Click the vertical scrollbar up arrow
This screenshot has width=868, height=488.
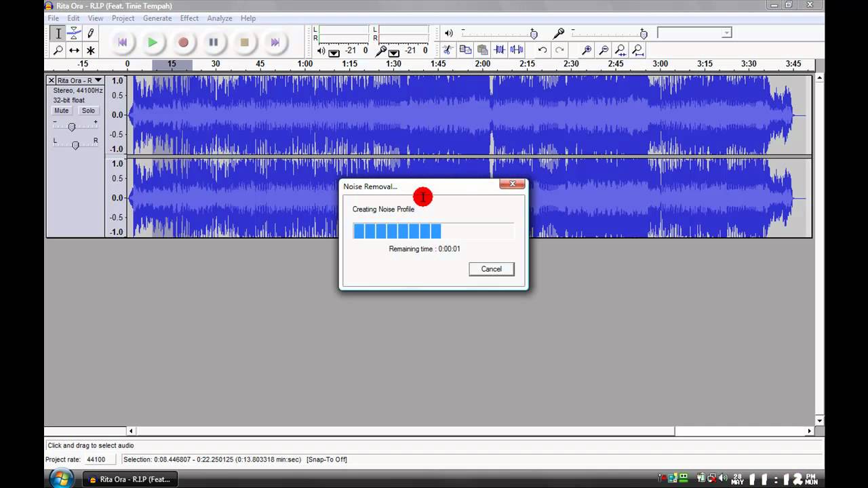pos(820,78)
